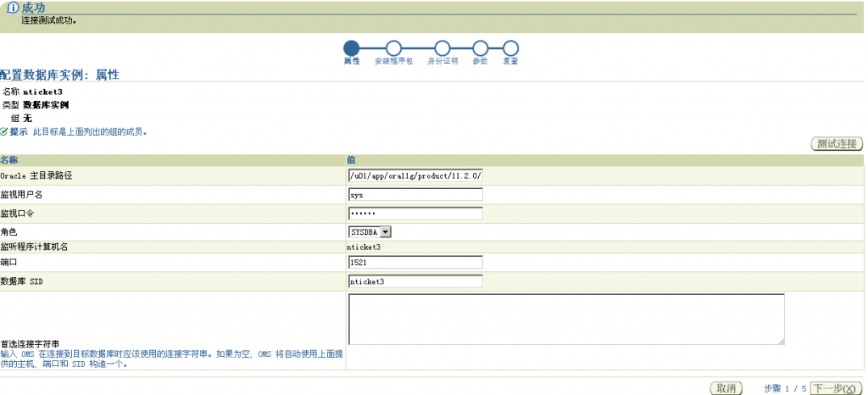868x395 pixels.
Task: Click the 名称 column header
Action: coord(8,160)
